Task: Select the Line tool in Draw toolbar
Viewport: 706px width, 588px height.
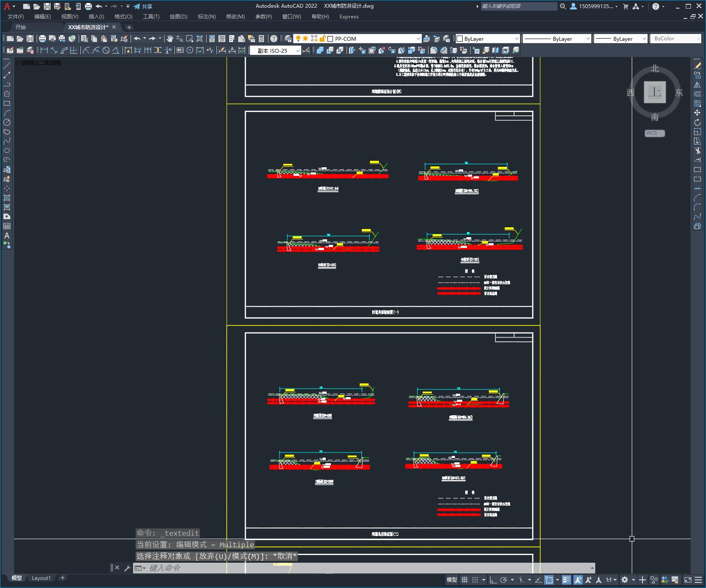Action: coord(7,66)
